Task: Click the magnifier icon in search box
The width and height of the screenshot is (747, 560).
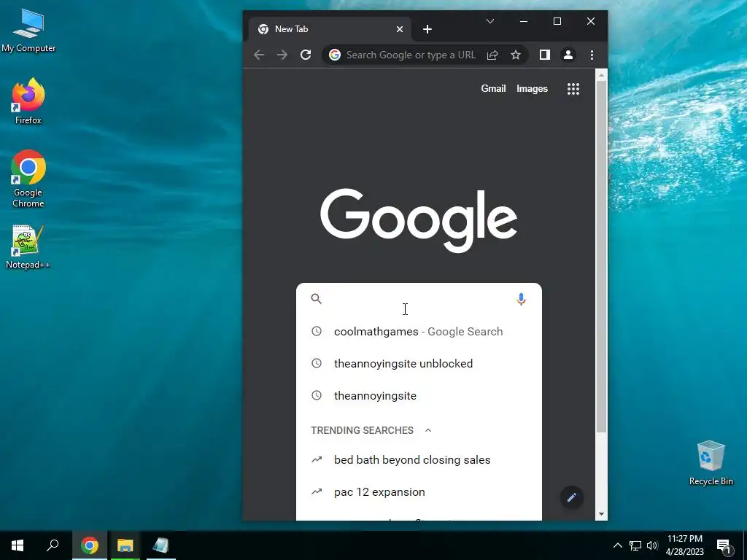Action: [317, 298]
